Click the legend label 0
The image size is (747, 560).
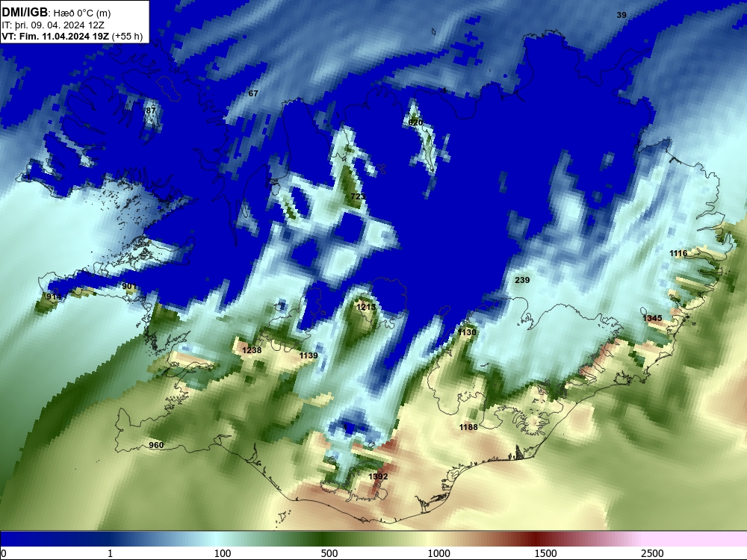click(x=3, y=553)
